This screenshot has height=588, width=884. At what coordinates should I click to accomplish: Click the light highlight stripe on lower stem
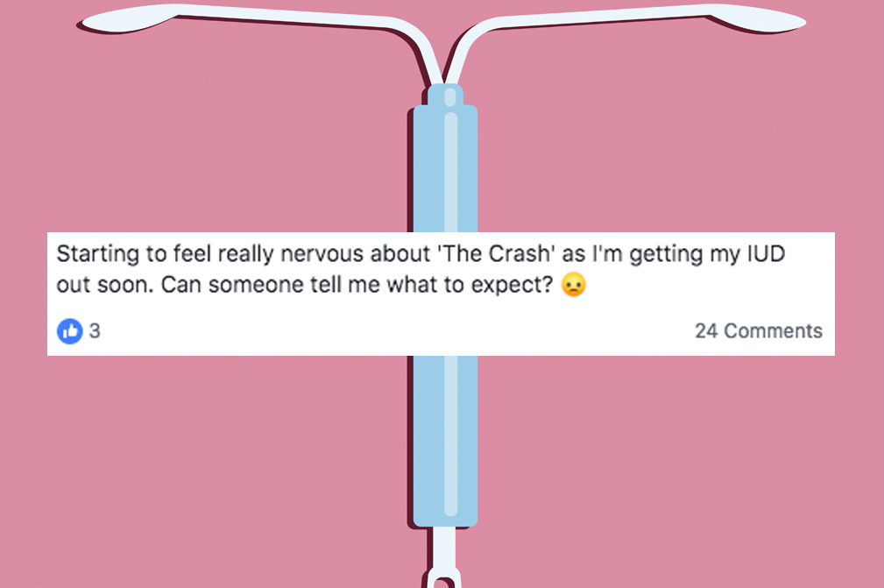(450, 436)
